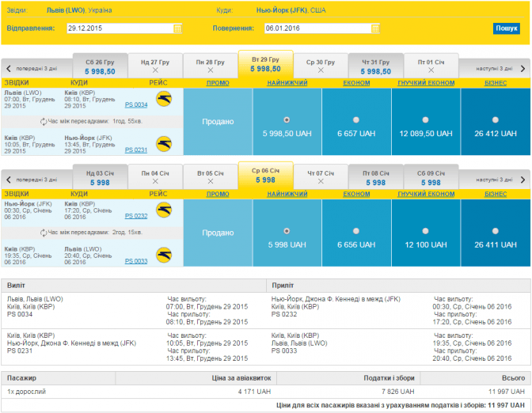Select the 26 412 UAH business outbound fare
This screenshot has width=532, height=413.
point(496,120)
